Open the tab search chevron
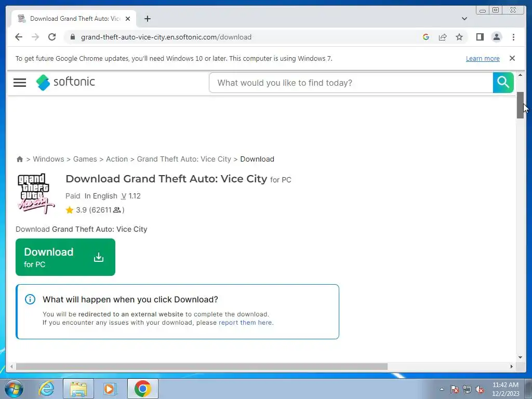This screenshot has width=532, height=399. 464,19
